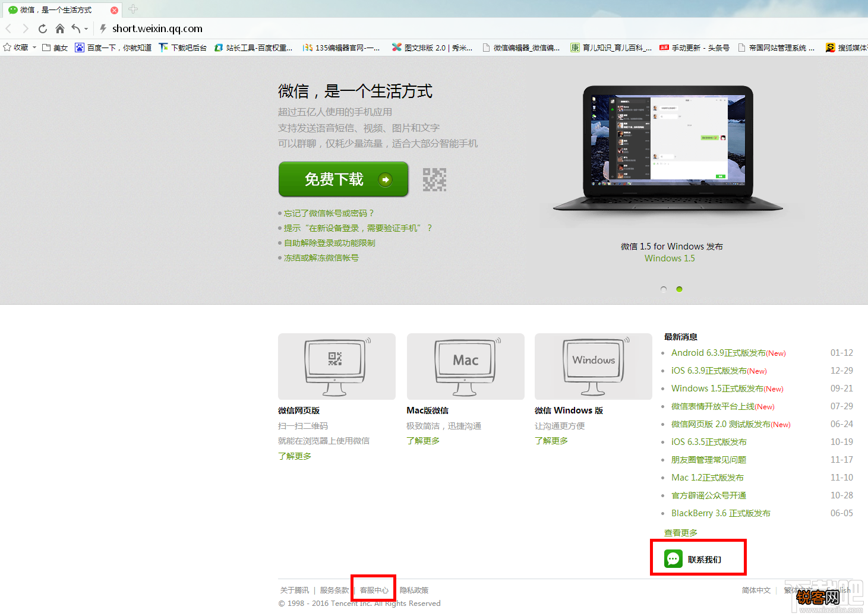Open 帝国网站管理系统 bookmark
This screenshot has height=616, width=868.
click(x=776, y=48)
